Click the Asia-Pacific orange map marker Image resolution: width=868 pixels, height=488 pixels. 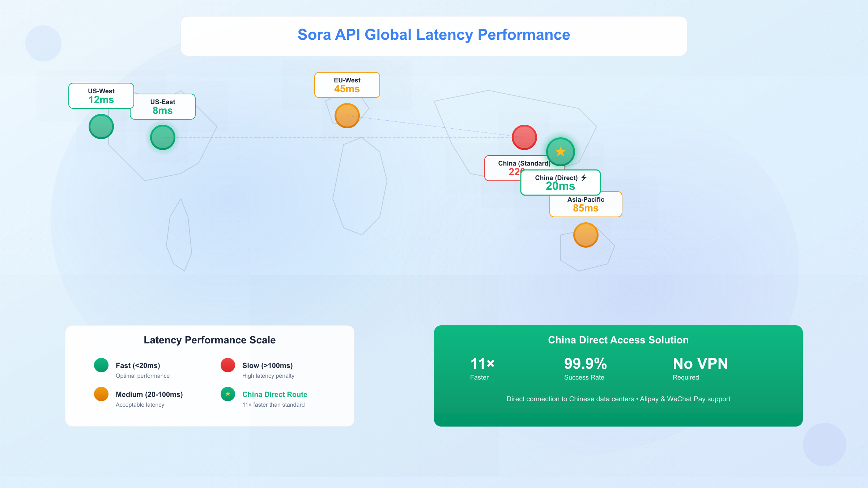(586, 235)
